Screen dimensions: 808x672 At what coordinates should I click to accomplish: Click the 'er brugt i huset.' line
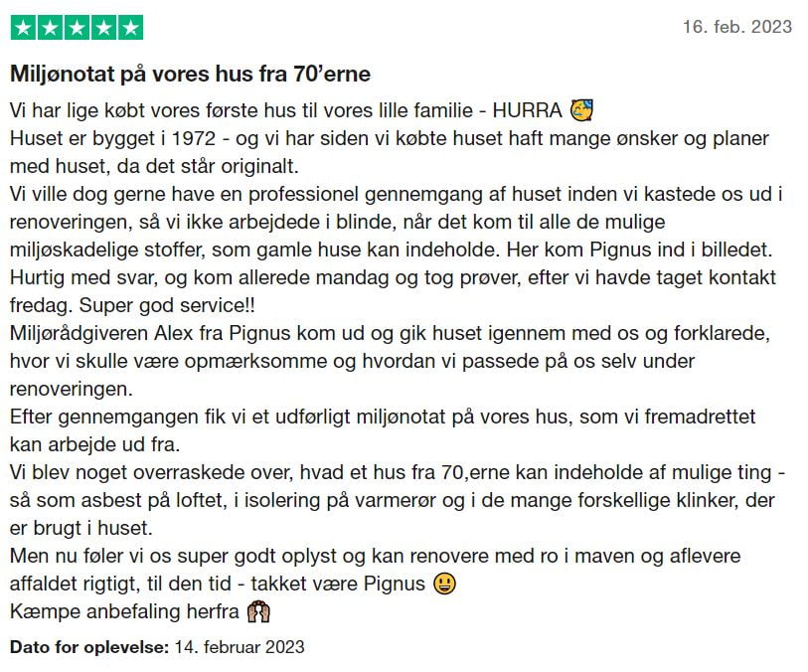pyautogui.click(x=81, y=528)
